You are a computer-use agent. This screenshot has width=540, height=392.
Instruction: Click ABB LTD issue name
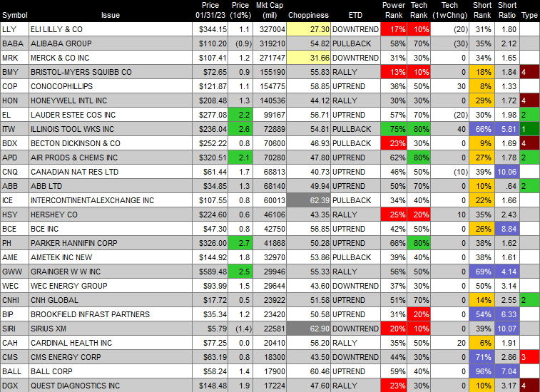pos(46,186)
